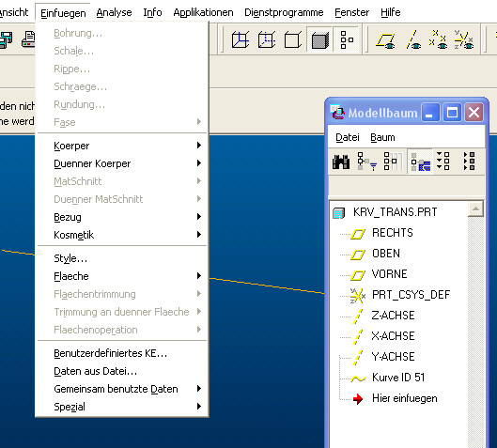The width and height of the screenshot is (497, 448).
Task: Toggle datum axis display visibility
Action: pyautogui.click(x=413, y=40)
